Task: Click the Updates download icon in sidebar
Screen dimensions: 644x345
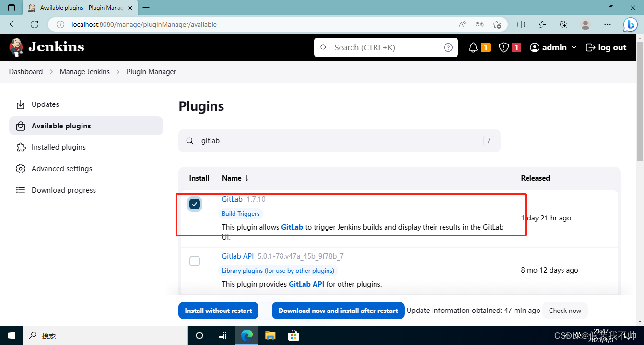Action: 21,104
